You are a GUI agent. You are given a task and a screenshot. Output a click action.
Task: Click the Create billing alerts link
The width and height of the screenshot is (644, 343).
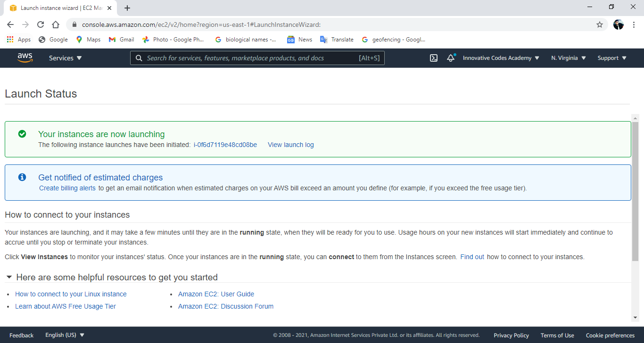67,188
